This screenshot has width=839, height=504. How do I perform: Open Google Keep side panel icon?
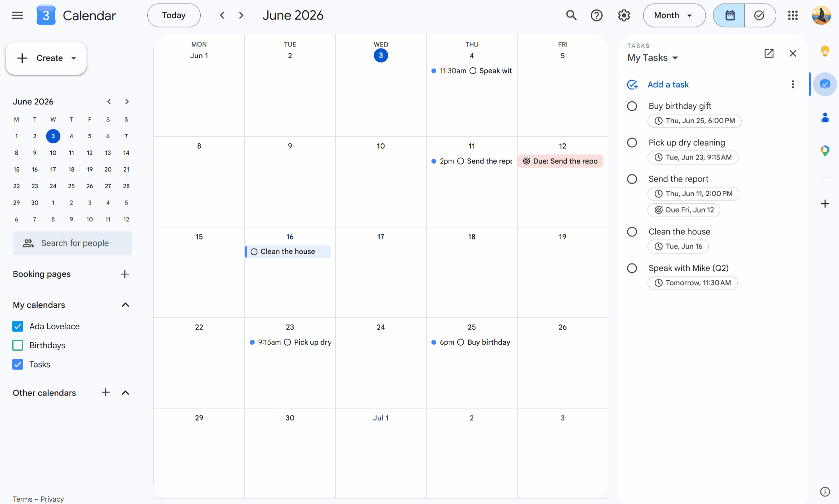point(825,51)
